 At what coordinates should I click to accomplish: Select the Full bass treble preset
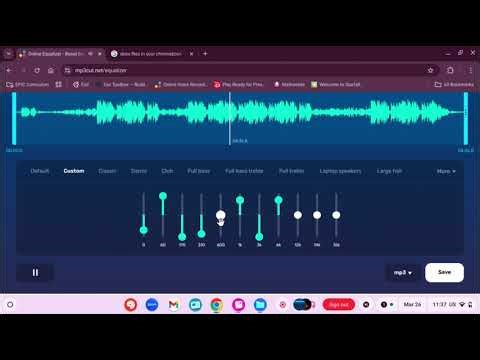pos(244,171)
